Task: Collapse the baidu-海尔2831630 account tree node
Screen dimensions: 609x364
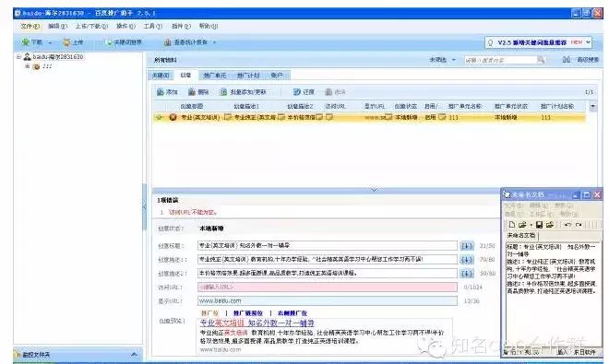Action: coord(18,56)
